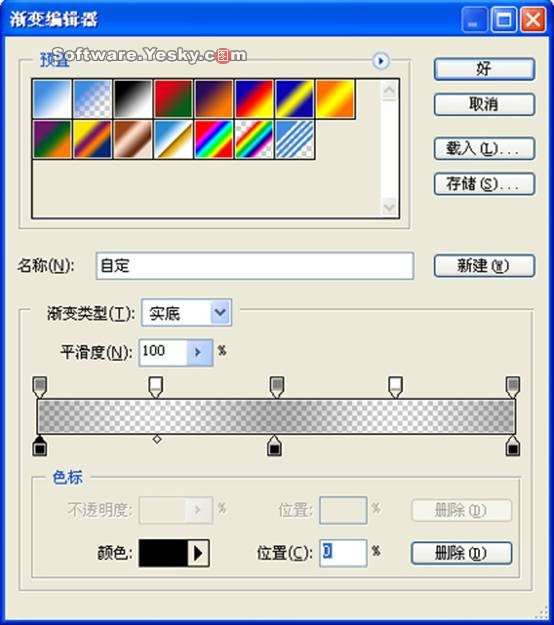This screenshot has height=625, width=554.
Task: Select the middle black color stop
Action: tap(274, 446)
